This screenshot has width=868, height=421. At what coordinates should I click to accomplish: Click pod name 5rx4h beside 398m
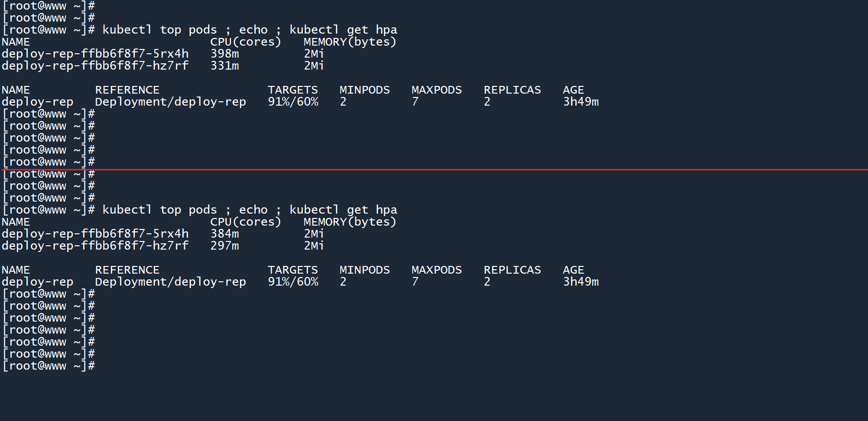pos(95,54)
